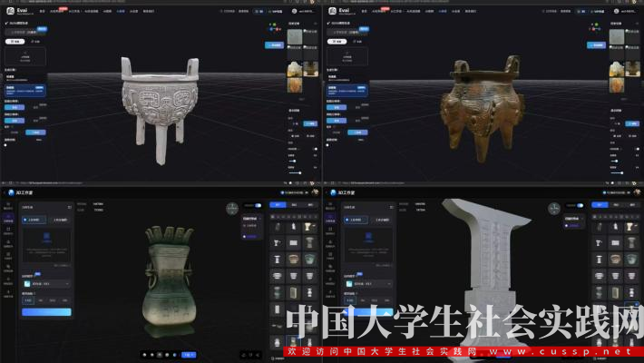644x363 pixels.
Task: Choose highlighted blue option card in white tripod window
Action: (25, 91)
